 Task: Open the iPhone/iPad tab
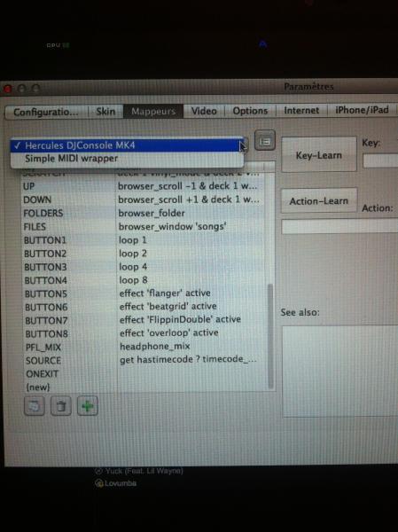pyautogui.click(x=362, y=110)
